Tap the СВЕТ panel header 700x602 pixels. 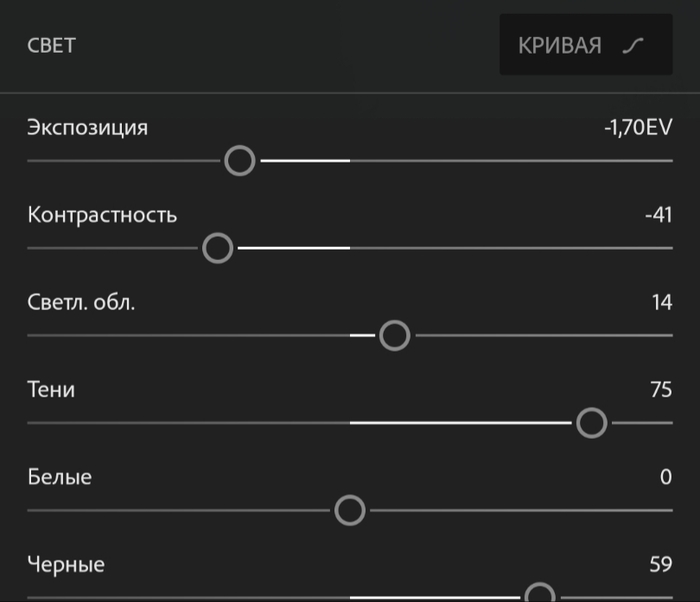point(51,46)
